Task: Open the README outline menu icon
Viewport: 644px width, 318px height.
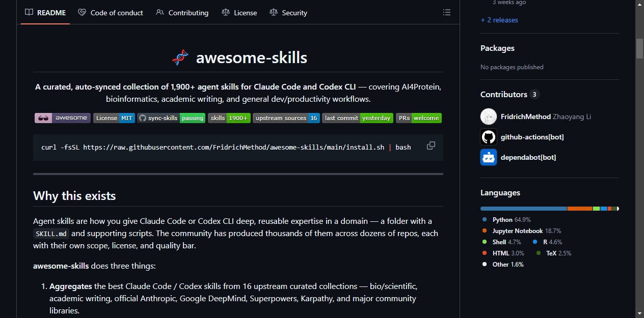Action: click(447, 12)
